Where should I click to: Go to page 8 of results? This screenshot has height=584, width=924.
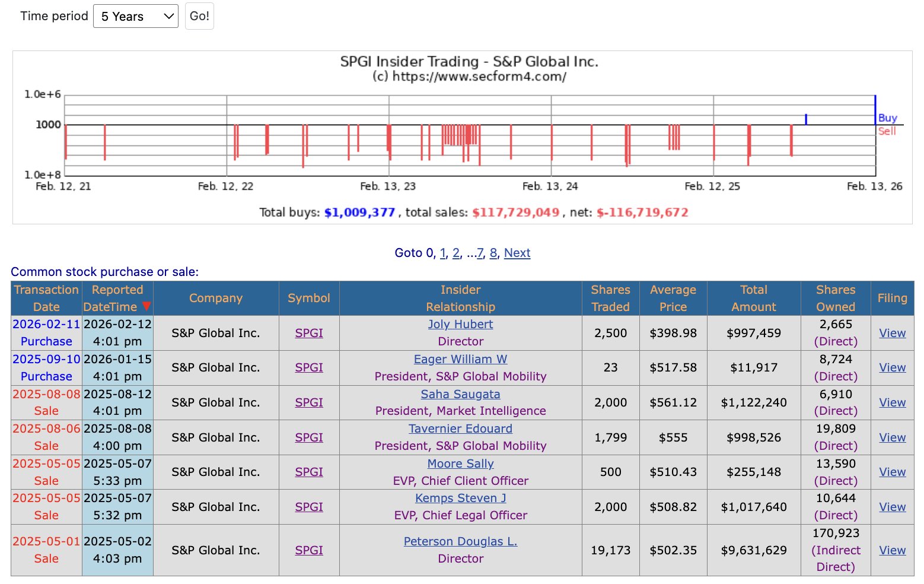click(493, 253)
